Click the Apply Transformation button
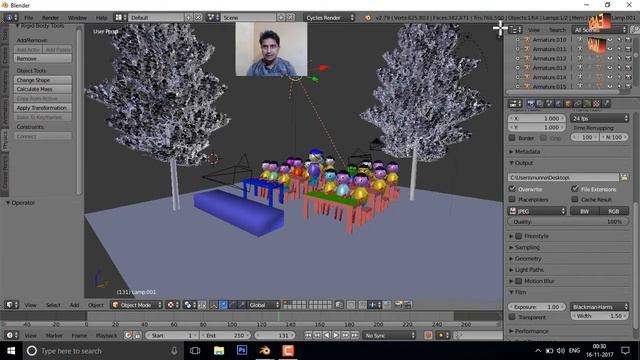The height and width of the screenshot is (360, 640). (43, 108)
